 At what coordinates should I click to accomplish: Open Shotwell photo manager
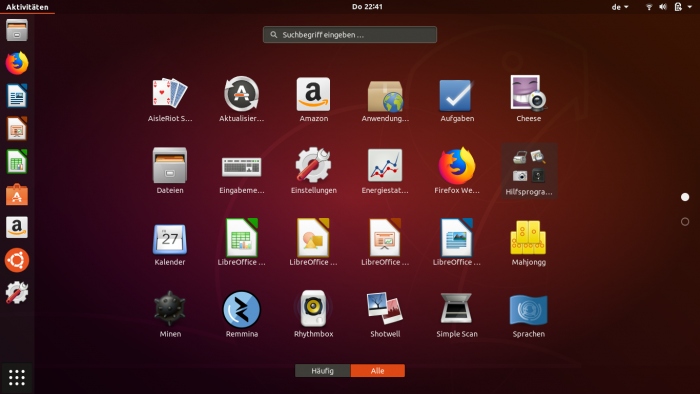[385, 315]
